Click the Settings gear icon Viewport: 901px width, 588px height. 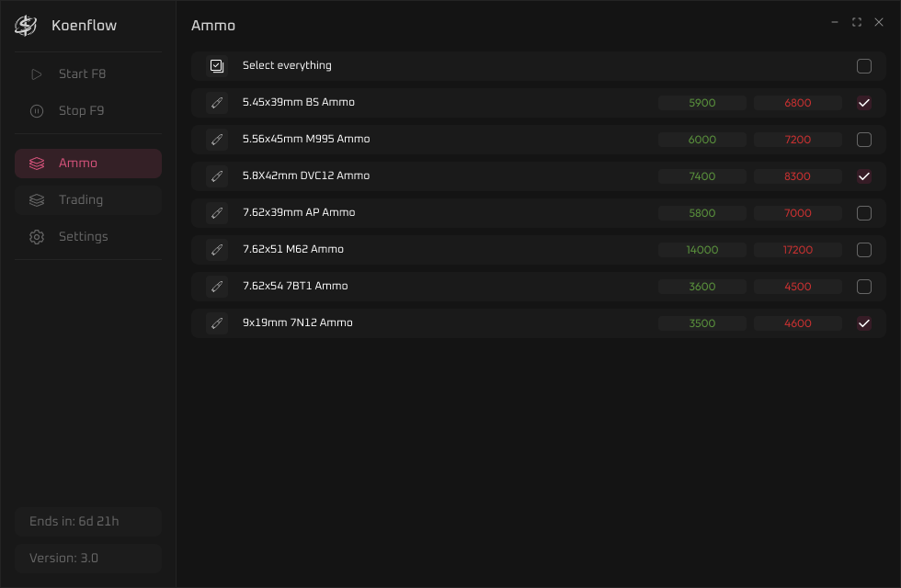pos(36,237)
